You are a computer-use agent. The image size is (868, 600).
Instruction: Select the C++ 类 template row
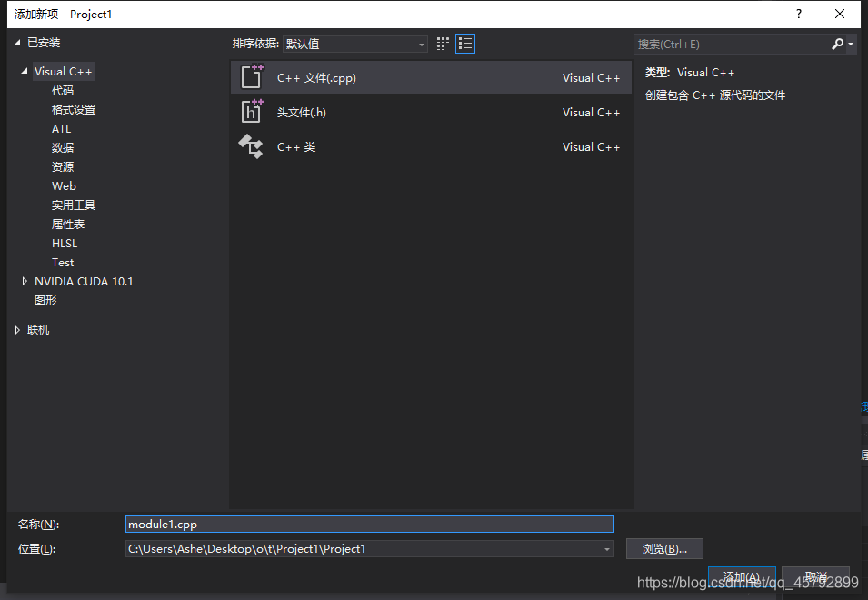pos(431,146)
